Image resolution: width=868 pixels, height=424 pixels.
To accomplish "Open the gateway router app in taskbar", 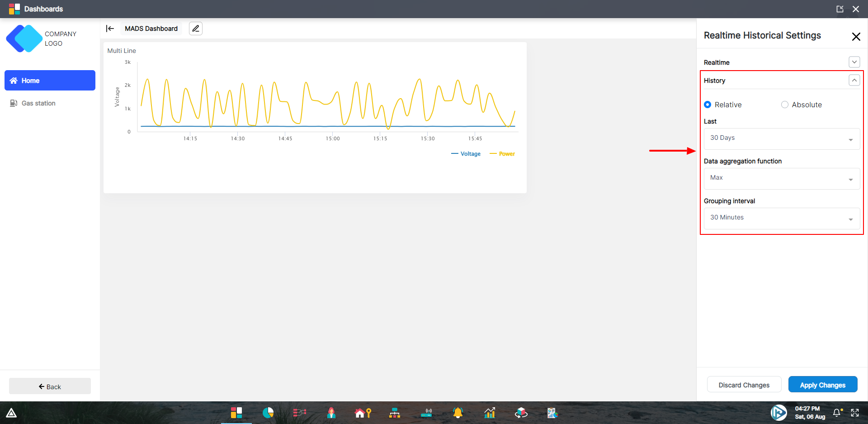I will pos(426,413).
